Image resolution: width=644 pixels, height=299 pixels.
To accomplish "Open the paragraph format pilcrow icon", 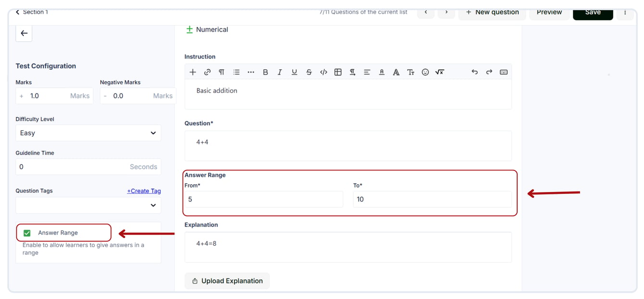I will (222, 72).
